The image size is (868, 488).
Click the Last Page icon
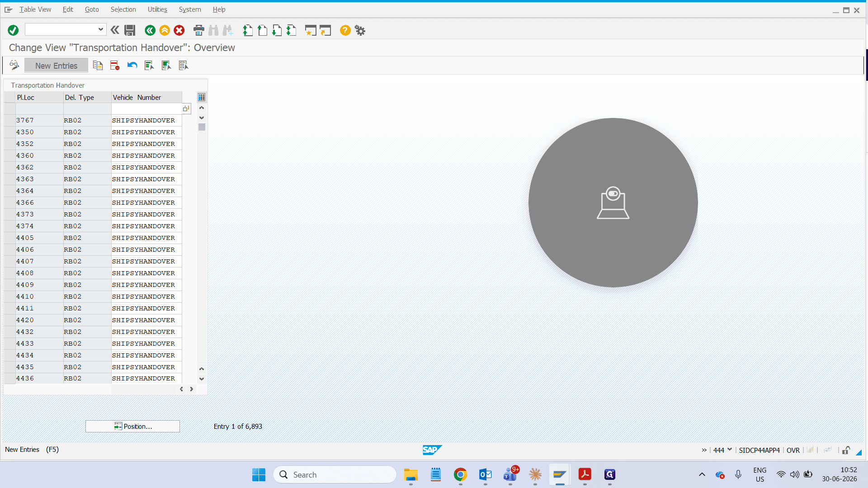(x=291, y=30)
